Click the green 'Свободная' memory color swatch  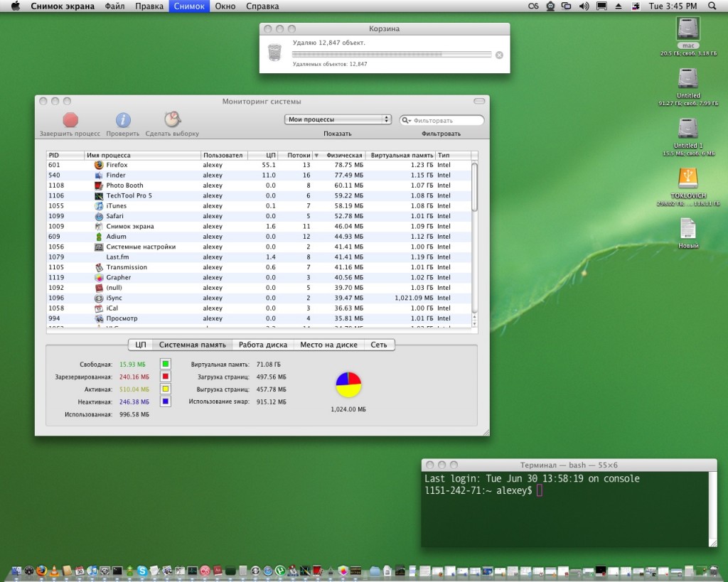coord(165,364)
